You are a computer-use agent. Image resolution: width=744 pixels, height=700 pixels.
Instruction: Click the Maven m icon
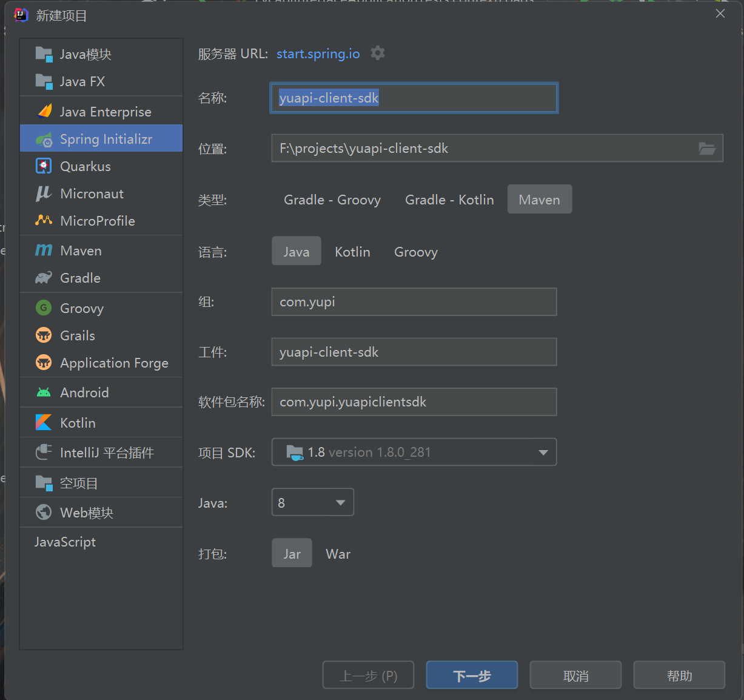(44, 251)
